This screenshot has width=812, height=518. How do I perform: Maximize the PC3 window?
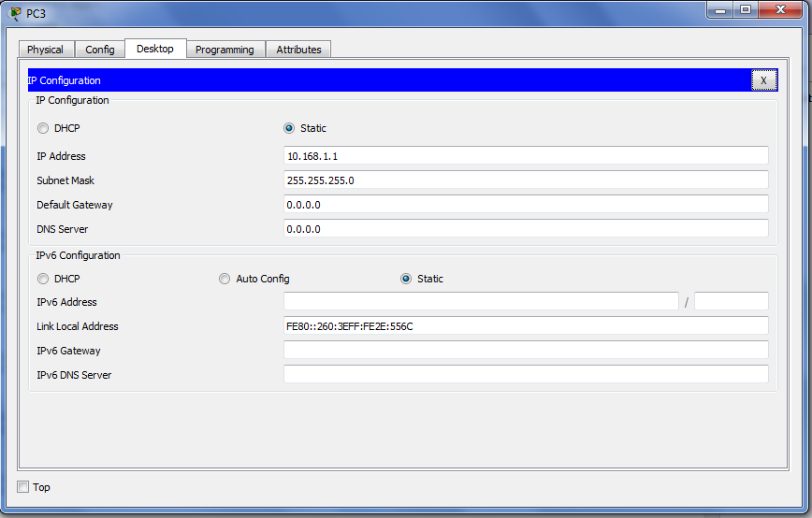click(x=746, y=10)
